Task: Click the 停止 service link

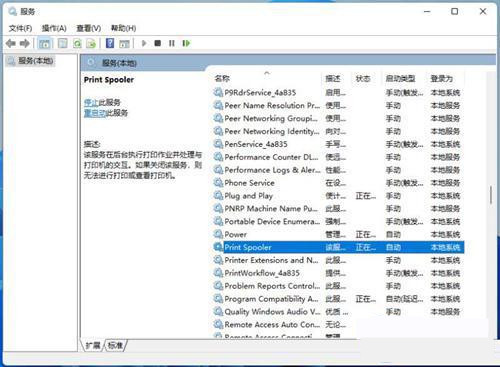Action: click(91, 102)
